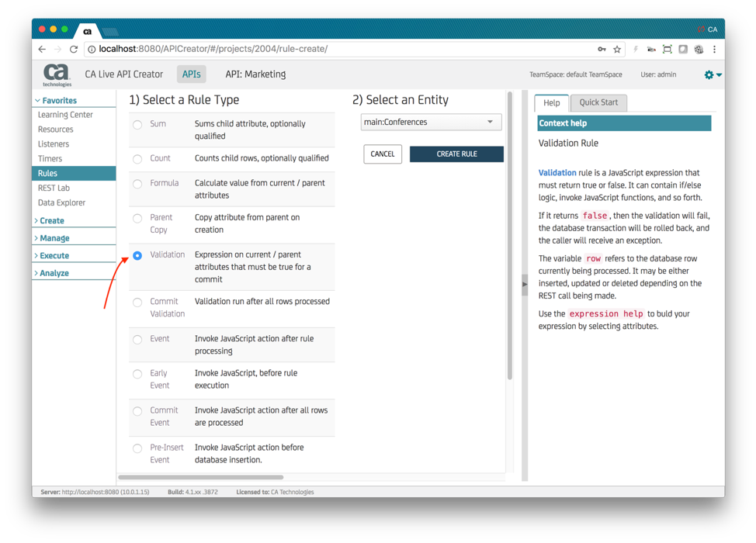Open the main:Conferences entity dropdown
756x543 pixels.
[x=431, y=122]
